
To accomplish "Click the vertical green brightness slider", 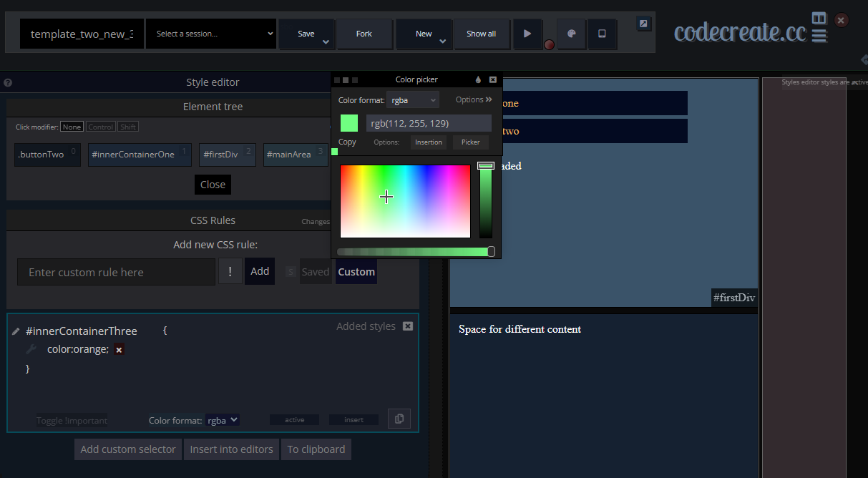I will click(x=486, y=200).
